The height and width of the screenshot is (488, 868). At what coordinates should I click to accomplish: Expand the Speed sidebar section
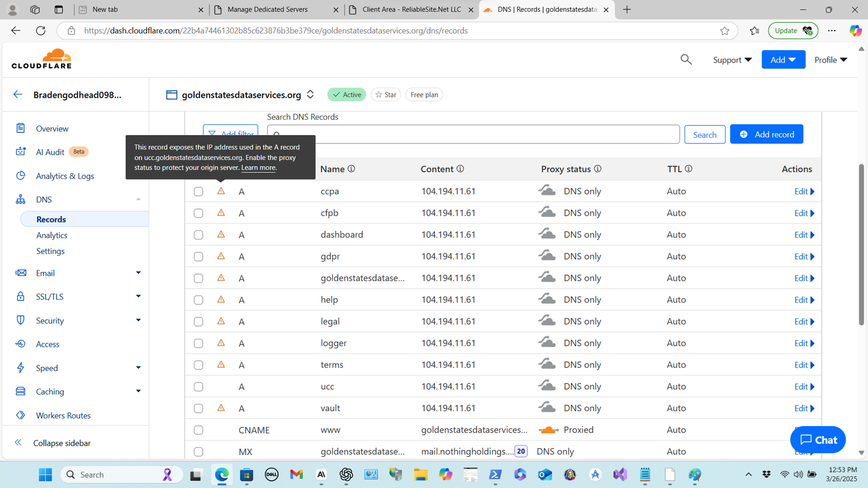pyautogui.click(x=138, y=368)
